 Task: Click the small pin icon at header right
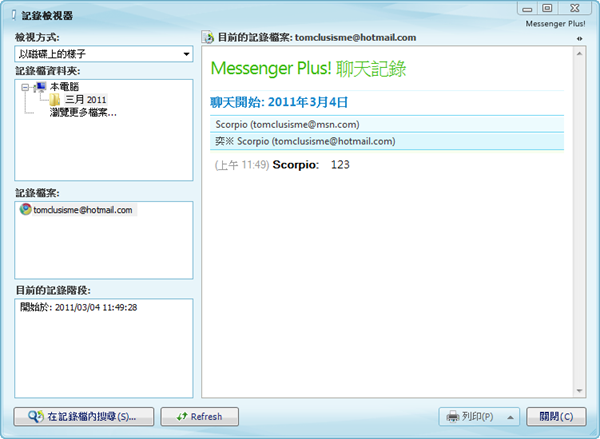point(579,38)
